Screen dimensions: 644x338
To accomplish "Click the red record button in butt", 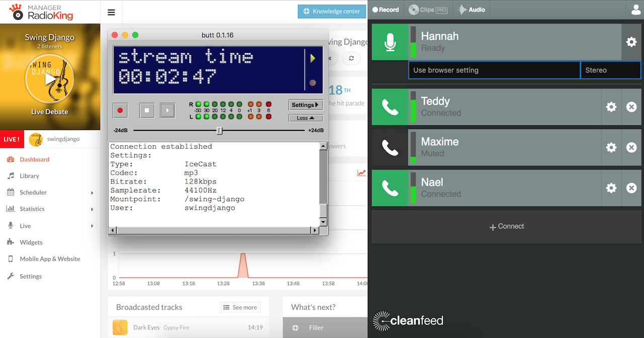I will coord(120,110).
